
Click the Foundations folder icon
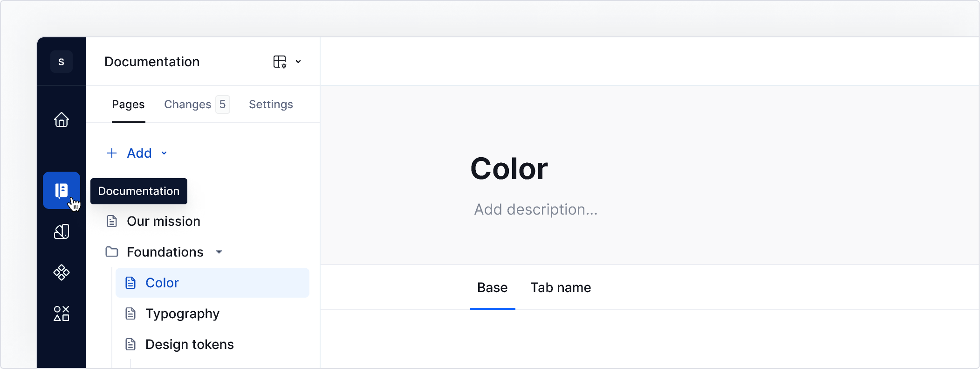[112, 252]
